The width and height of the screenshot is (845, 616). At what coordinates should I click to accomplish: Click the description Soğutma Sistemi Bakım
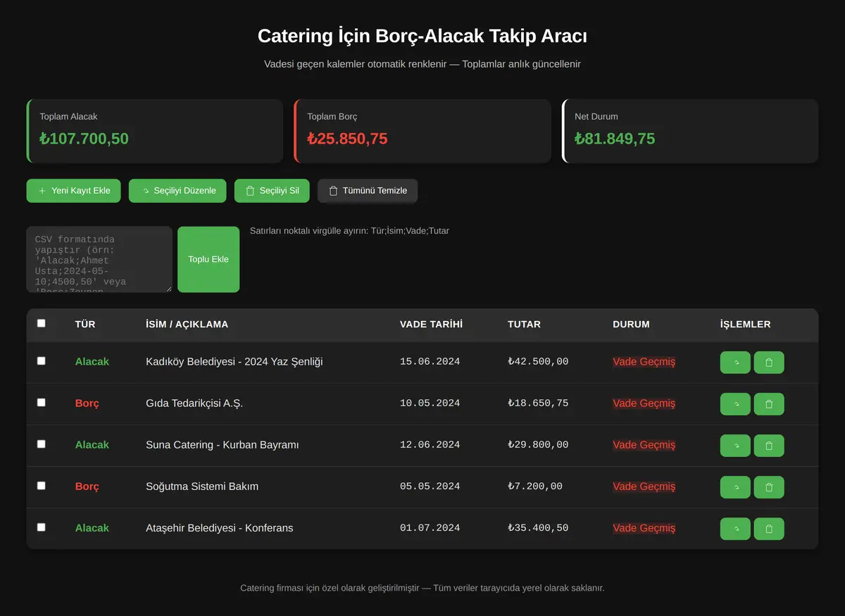pos(202,486)
